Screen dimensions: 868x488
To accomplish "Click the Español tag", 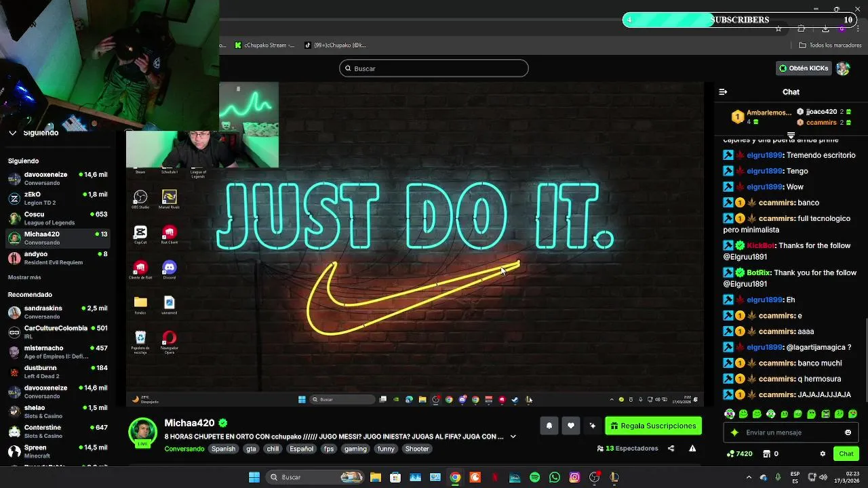I will tap(302, 449).
